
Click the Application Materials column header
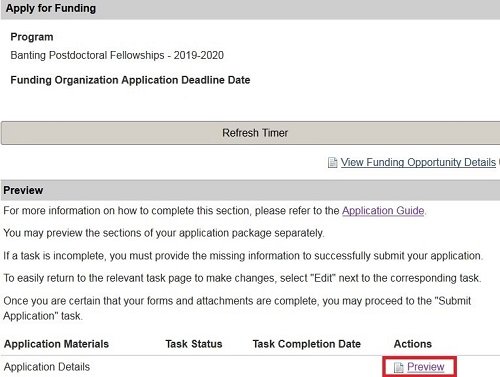click(x=56, y=344)
